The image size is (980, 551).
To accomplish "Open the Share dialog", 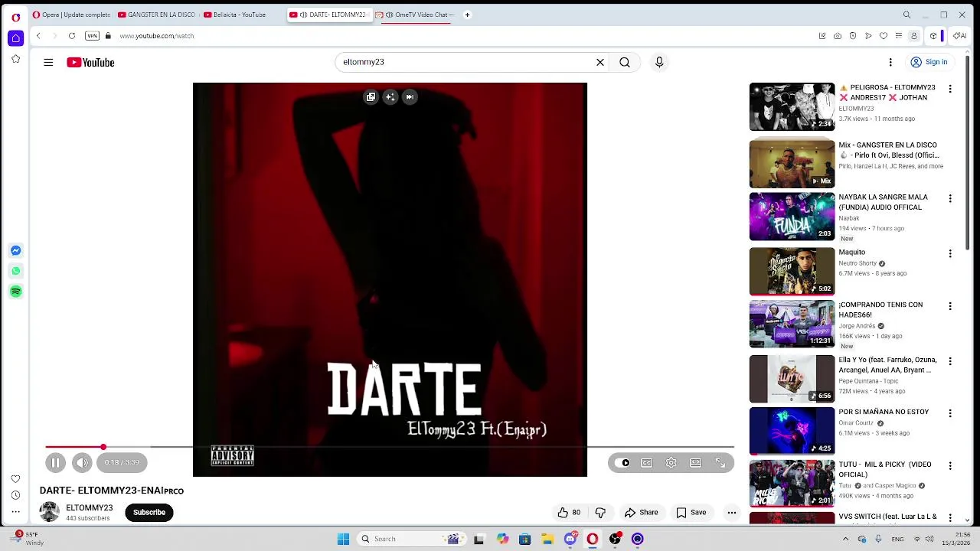I will coord(641,513).
